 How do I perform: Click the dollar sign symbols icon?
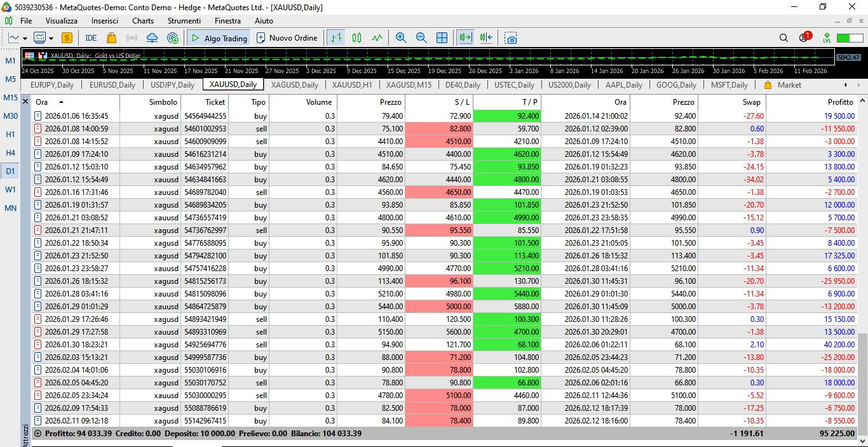tap(67, 38)
